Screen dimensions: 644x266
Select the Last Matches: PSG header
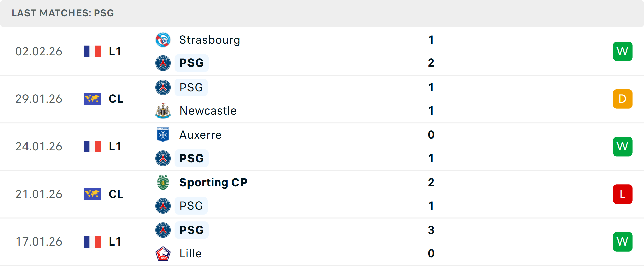63,13
